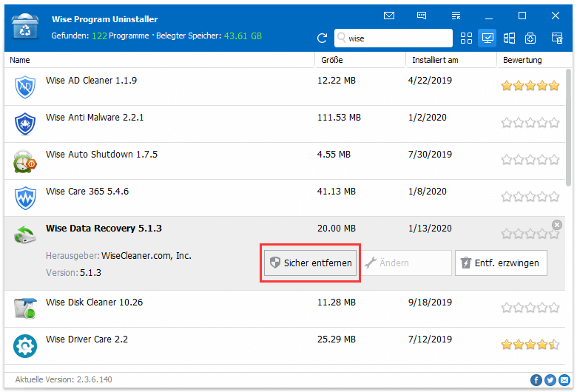Click the window uninstall icon at toolbar right
This screenshot has height=392, width=577.
click(x=557, y=38)
